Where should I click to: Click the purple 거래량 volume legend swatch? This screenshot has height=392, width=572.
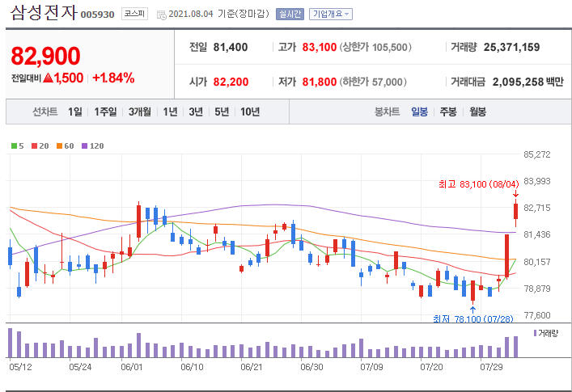point(535,333)
